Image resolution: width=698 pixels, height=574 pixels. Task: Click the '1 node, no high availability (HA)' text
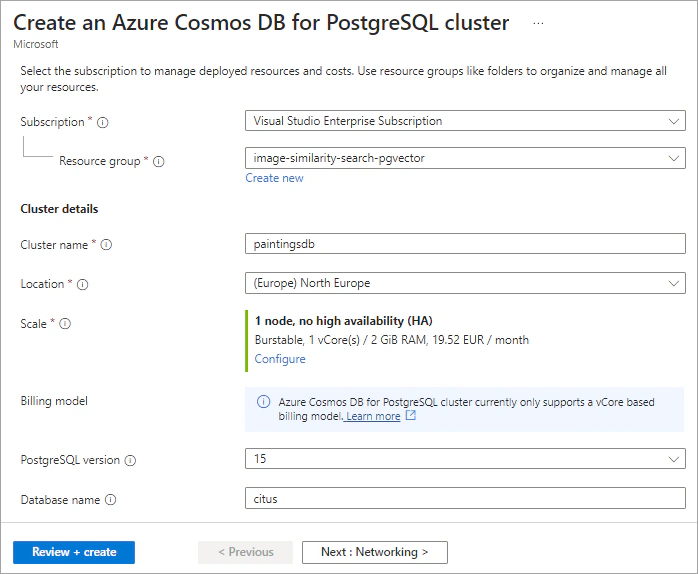(344, 321)
